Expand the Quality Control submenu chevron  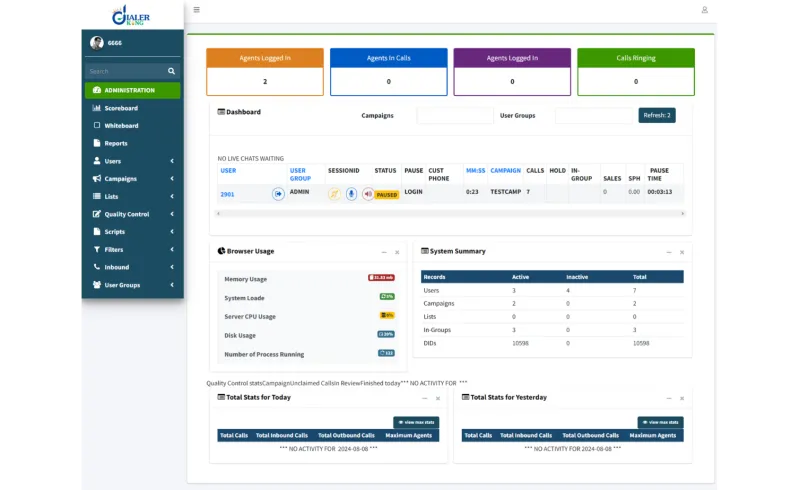click(172, 214)
